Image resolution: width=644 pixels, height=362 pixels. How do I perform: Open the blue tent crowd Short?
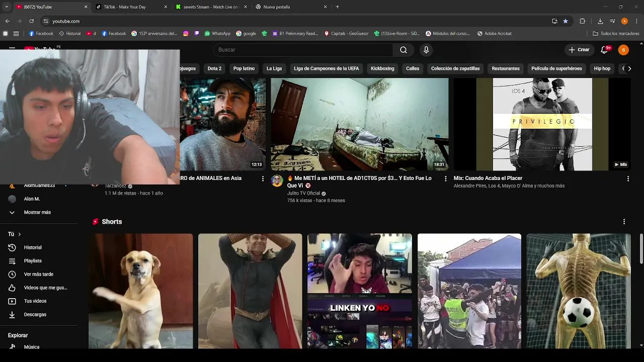469,291
